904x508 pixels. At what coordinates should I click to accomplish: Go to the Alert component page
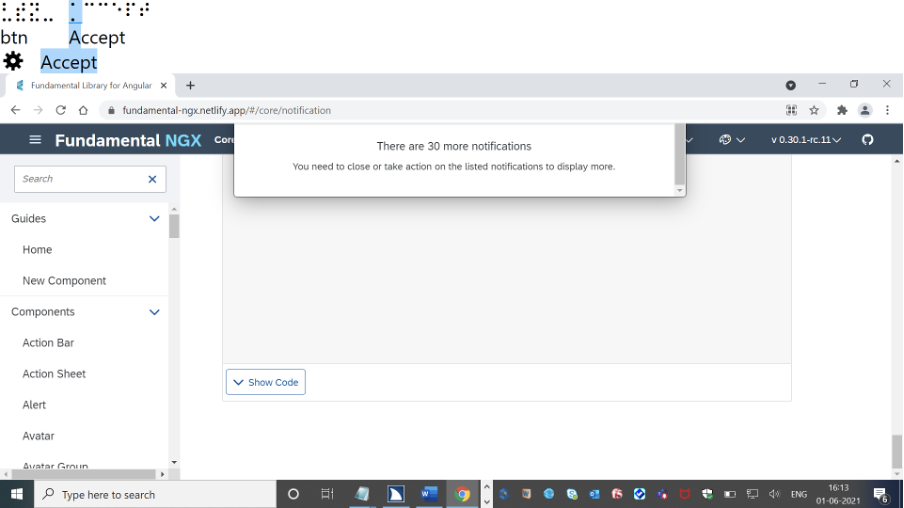click(34, 405)
